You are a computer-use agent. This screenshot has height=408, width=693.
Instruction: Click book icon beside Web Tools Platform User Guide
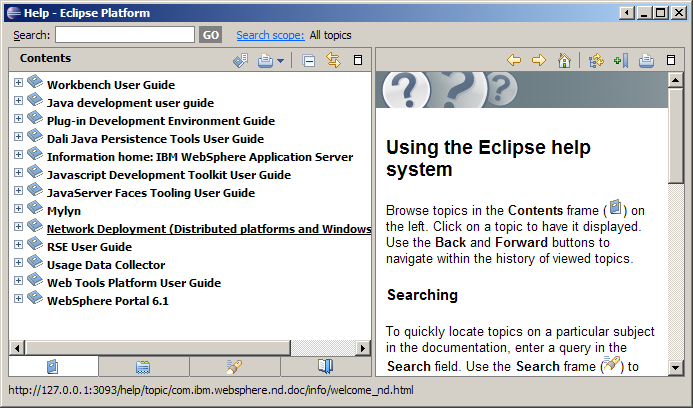pos(35,280)
